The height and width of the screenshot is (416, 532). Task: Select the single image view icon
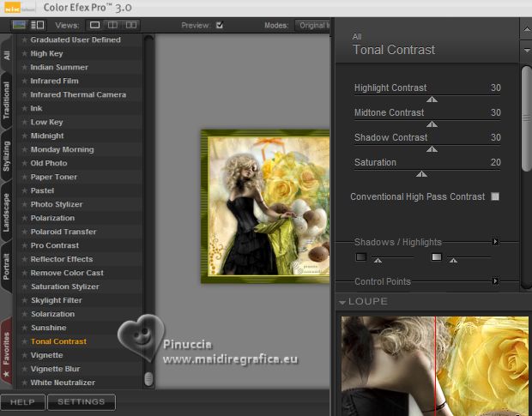tap(94, 25)
